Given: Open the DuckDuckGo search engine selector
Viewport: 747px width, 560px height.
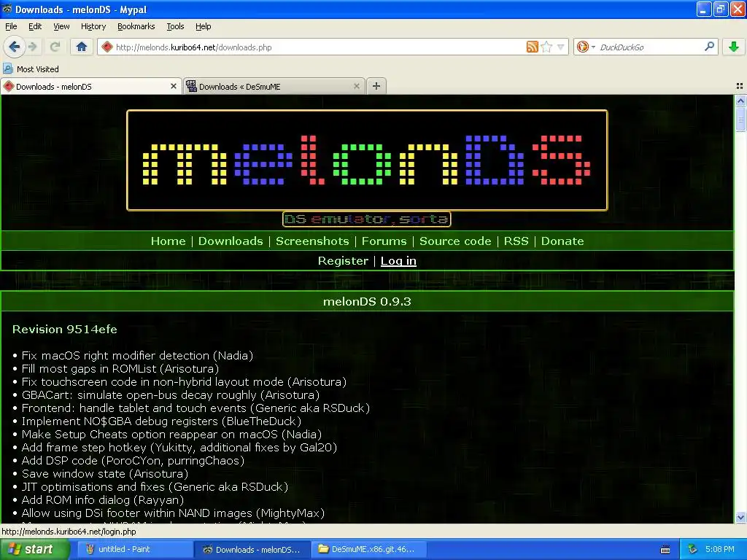Looking at the screenshot, I should coord(586,47).
